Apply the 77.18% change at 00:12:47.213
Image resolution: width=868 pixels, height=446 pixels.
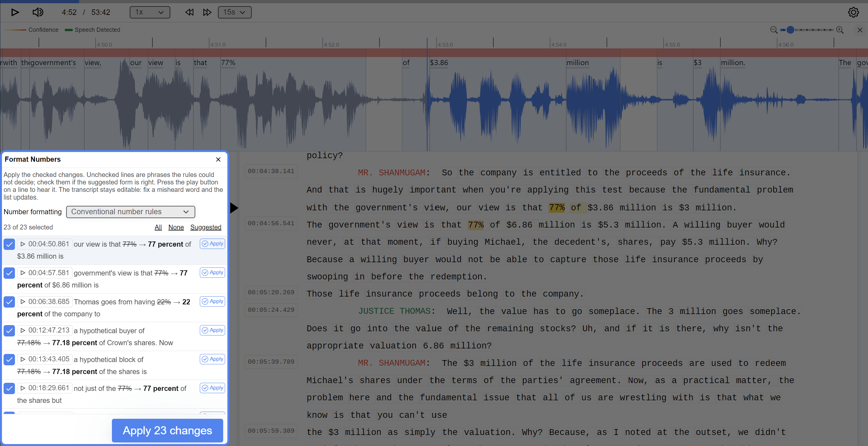pyautogui.click(x=212, y=330)
